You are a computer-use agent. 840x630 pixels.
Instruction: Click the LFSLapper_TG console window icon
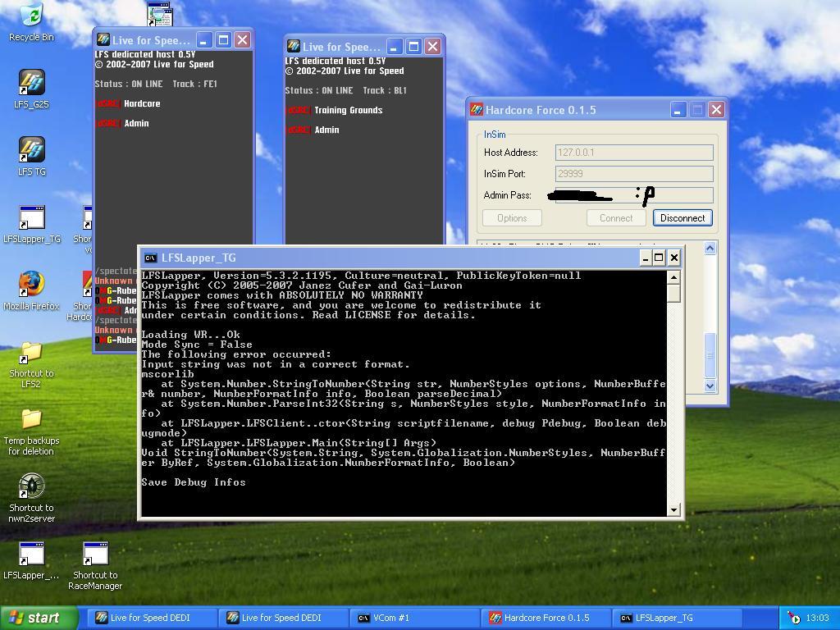pyautogui.click(x=151, y=258)
